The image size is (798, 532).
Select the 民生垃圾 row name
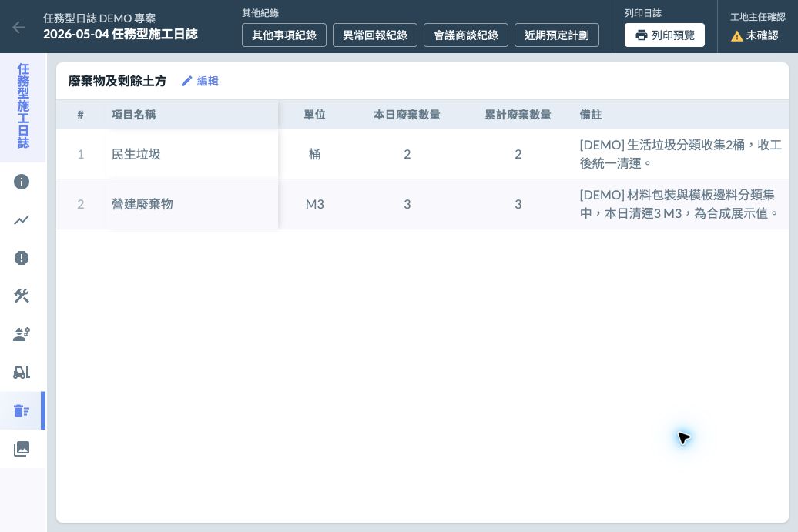[x=136, y=154]
